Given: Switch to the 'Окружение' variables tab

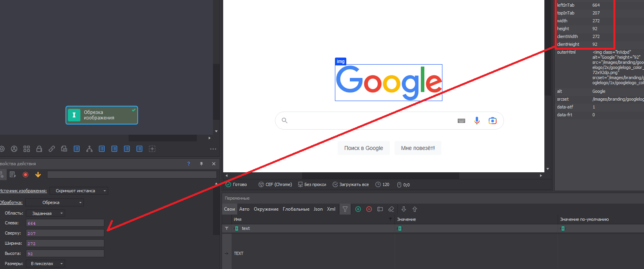Looking at the screenshot, I should click(266, 209).
